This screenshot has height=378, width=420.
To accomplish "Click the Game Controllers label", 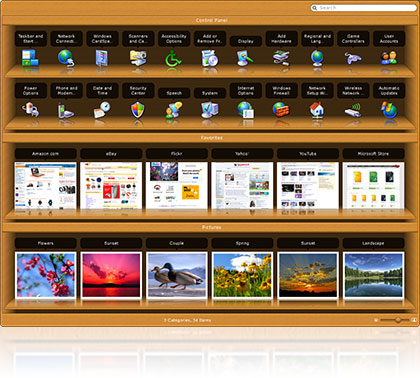I will (x=353, y=39).
